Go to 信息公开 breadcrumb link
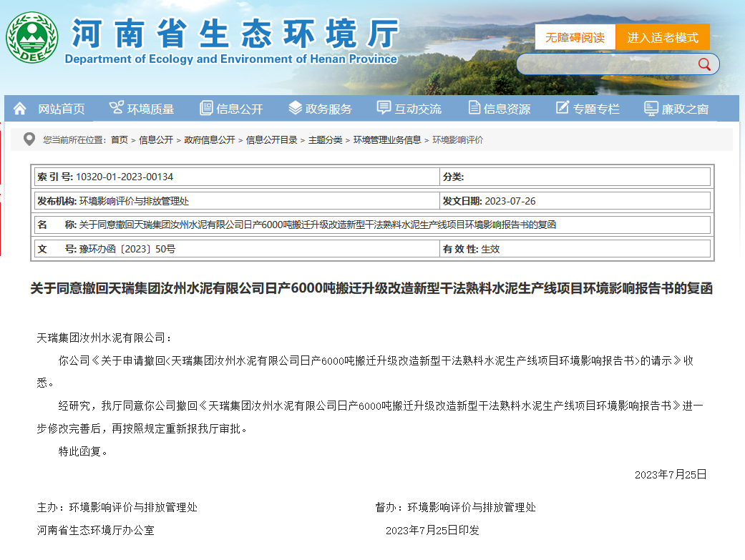 tap(156, 139)
